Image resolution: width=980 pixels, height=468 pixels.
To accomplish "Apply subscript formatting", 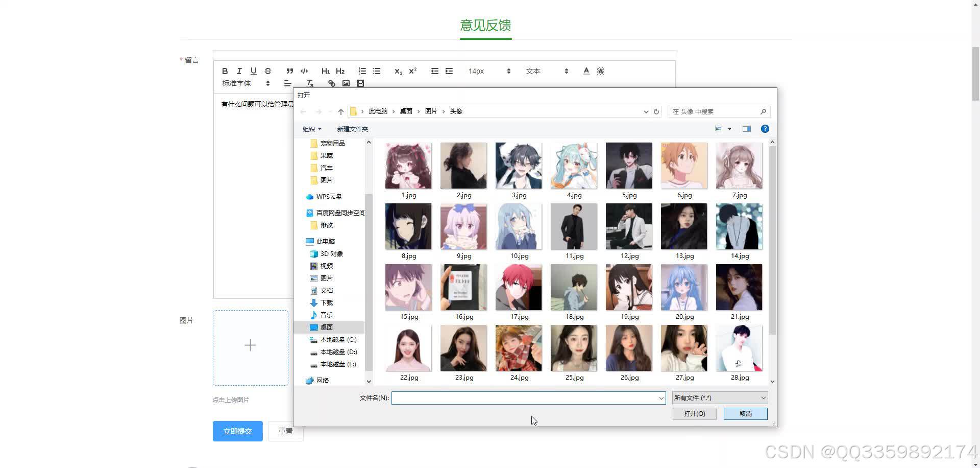I will [x=398, y=71].
